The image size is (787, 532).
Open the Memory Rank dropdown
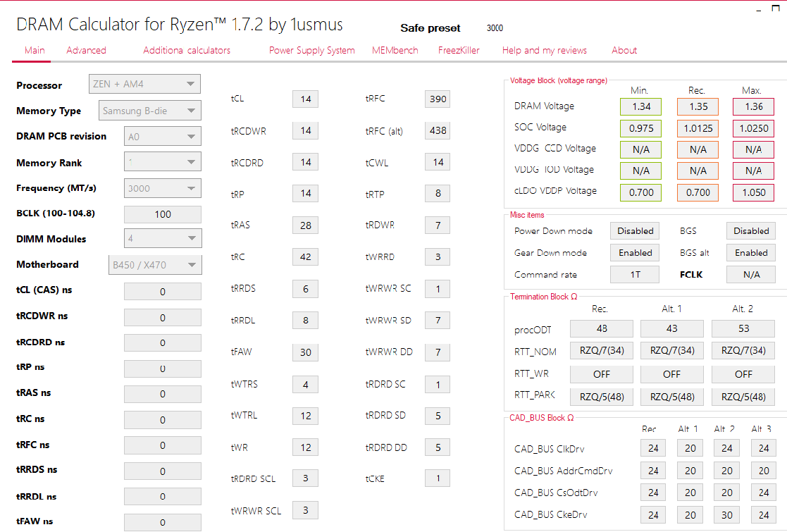click(x=163, y=161)
